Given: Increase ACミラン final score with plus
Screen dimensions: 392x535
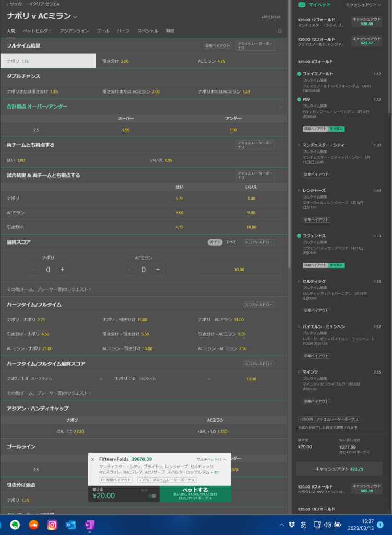Looking at the screenshot, I should click(x=158, y=270).
